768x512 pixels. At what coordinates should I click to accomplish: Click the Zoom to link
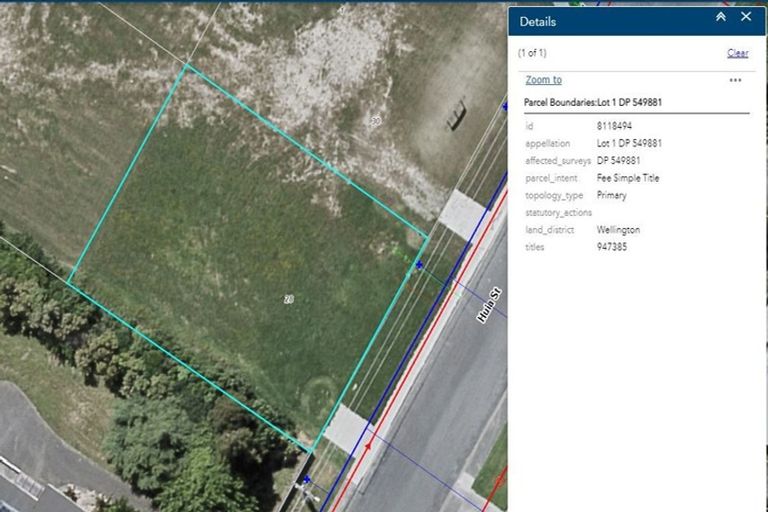(543, 80)
